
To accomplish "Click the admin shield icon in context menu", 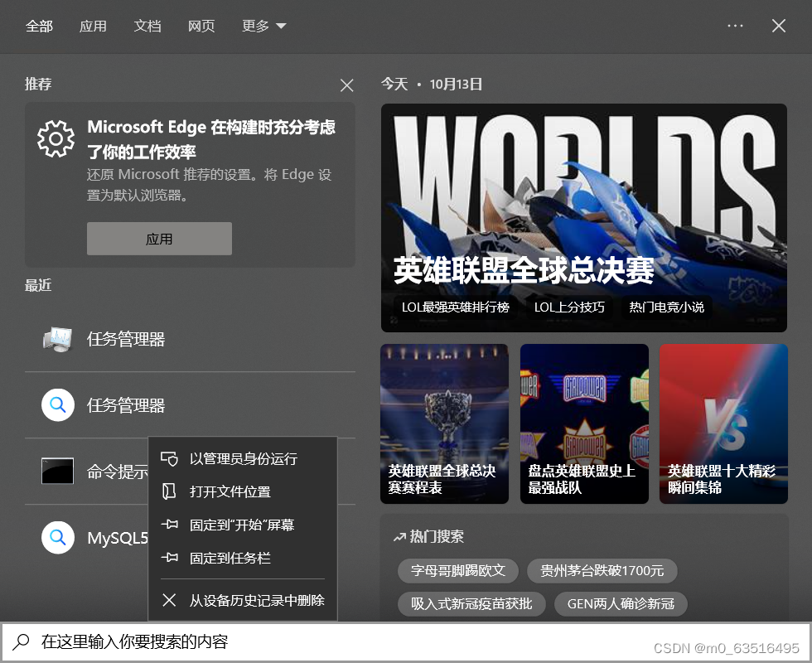I will (169, 459).
